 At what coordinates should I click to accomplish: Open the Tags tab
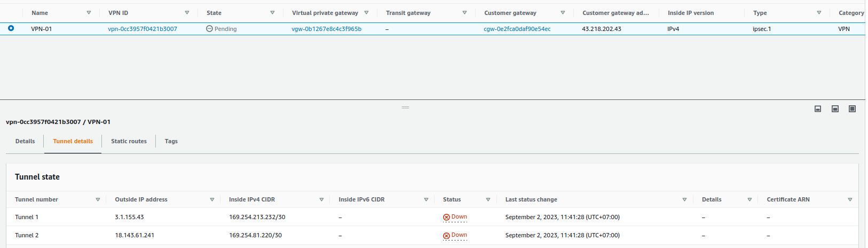pyautogui.click(x=171, y=141)
